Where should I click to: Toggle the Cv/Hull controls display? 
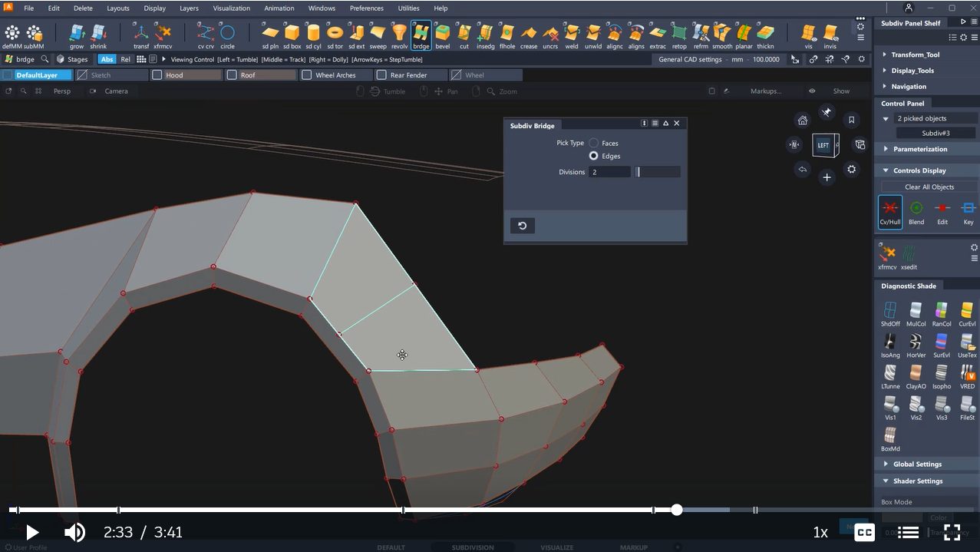pos(889,209)
